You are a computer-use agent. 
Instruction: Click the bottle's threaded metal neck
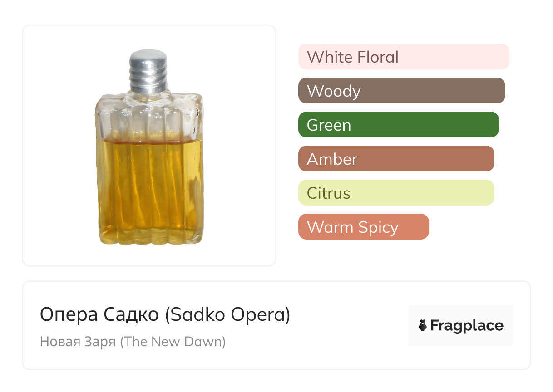[x=148, y=79]
